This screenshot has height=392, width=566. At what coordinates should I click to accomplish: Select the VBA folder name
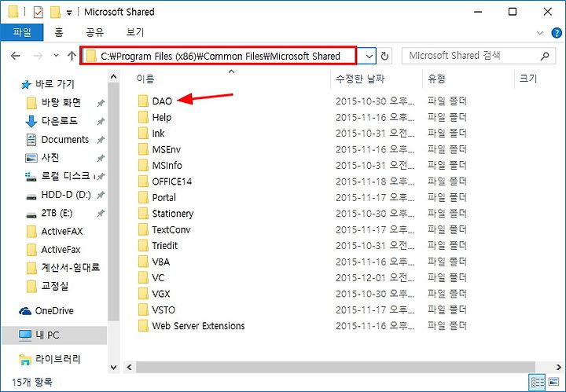coord(161,262)
